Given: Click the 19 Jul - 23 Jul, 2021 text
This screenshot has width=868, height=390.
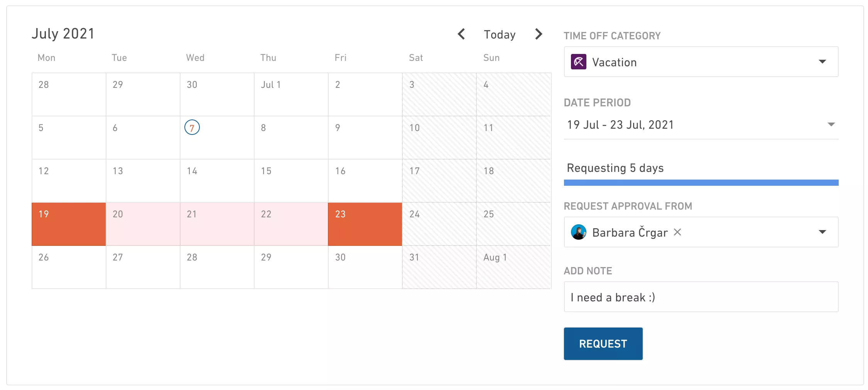Looking at the screenshot, I should point(620,124).
